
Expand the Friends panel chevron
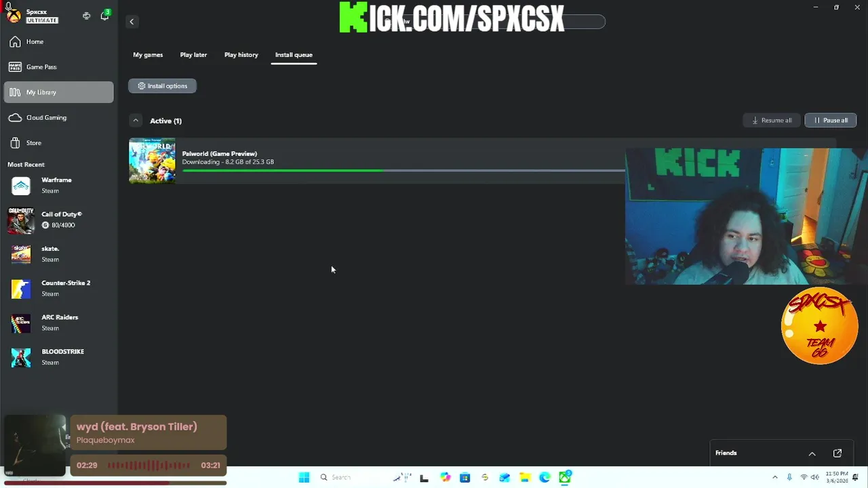[812, 453]
